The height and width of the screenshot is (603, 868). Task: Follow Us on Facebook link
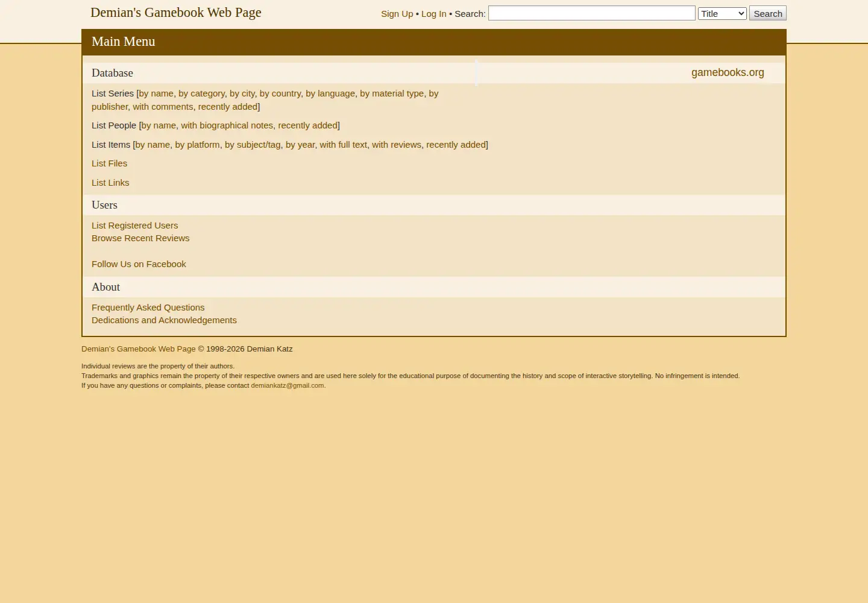(139, 264)
